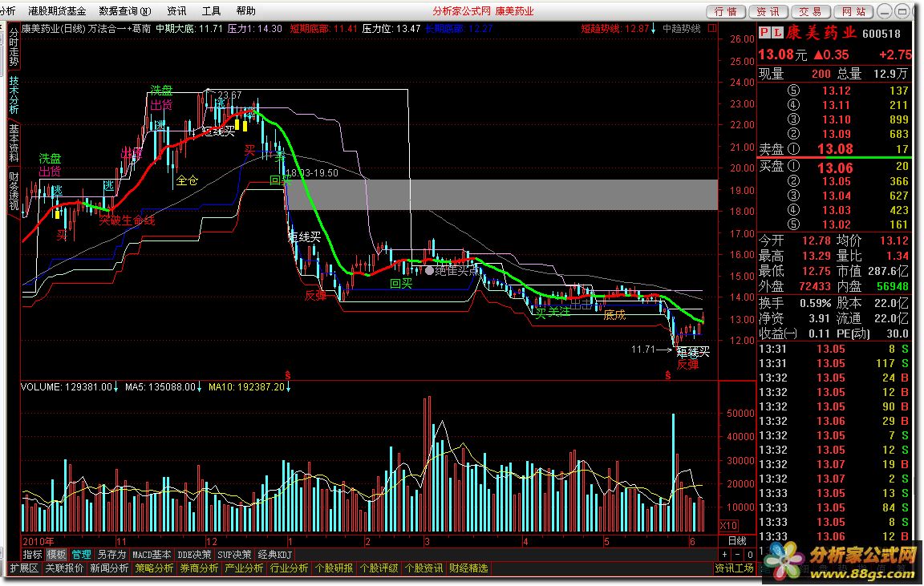The width and height of the screenshot is (924, 586).
Task: Open the 新闻分析 tab
Action: [109, 568]
